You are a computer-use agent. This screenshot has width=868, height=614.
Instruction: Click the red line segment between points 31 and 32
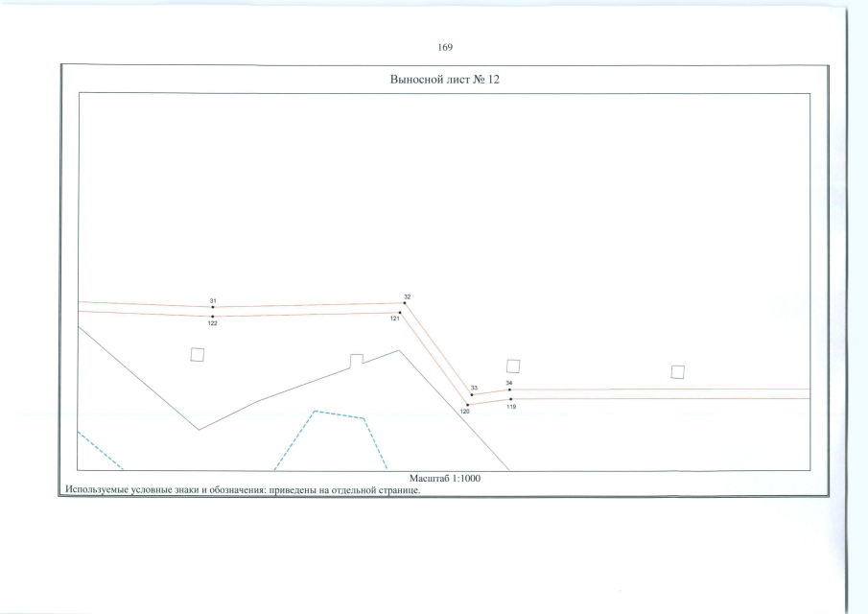coord(307,305)
